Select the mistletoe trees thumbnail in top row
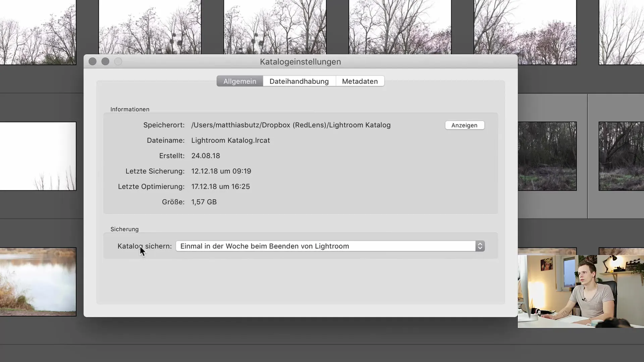 click(150, 27)
